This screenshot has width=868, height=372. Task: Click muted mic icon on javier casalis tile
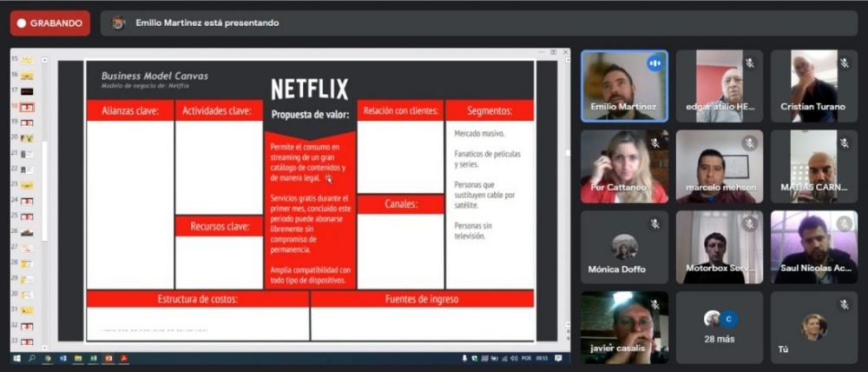[x=654, y=304]
